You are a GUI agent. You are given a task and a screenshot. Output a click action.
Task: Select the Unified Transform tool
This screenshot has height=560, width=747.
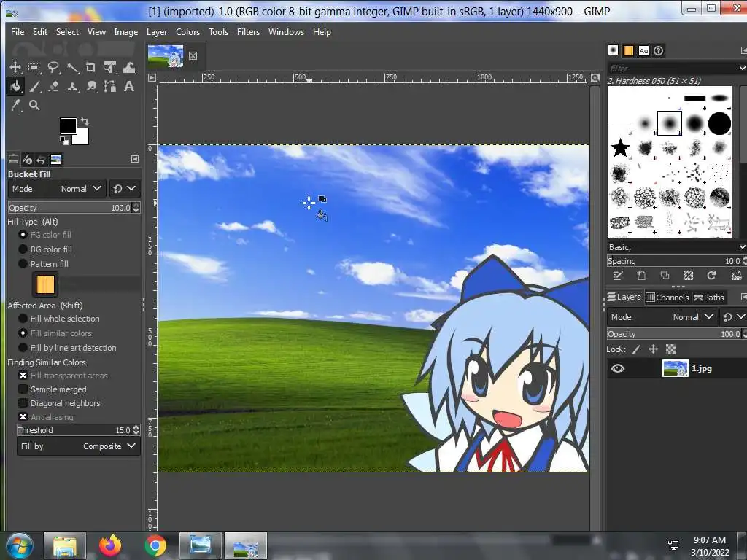(110, 68)
